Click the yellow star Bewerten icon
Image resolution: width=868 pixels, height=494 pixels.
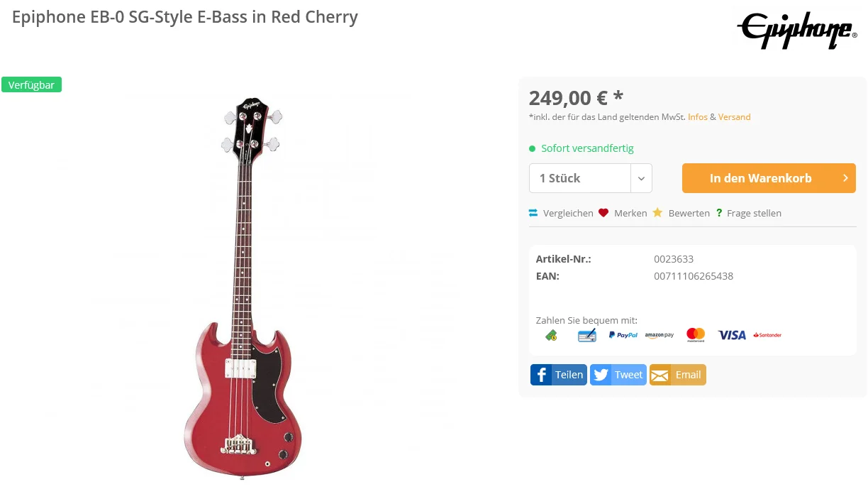pyautogui.click(x=657, y=213)
